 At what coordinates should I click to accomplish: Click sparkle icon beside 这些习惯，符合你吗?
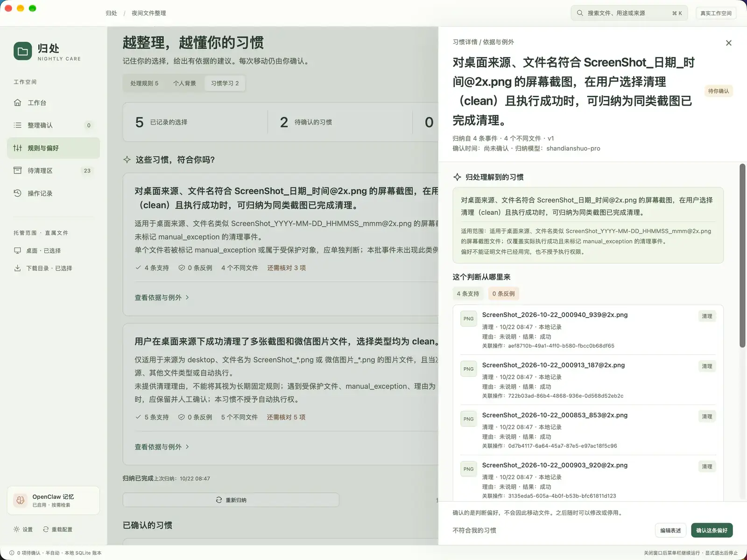tap(127, 160)
